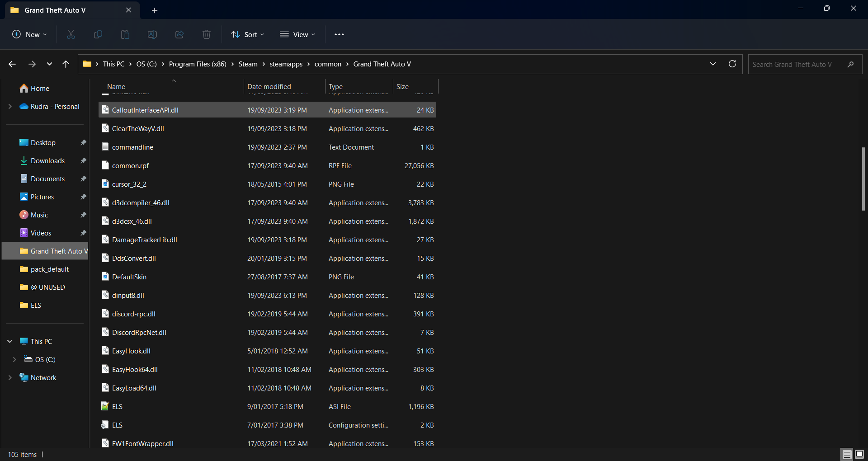Image resolution: width=868 pixels, height=461 pixels.
Task: Open the See more ellipsis menu
Action: tap(339, 34)
